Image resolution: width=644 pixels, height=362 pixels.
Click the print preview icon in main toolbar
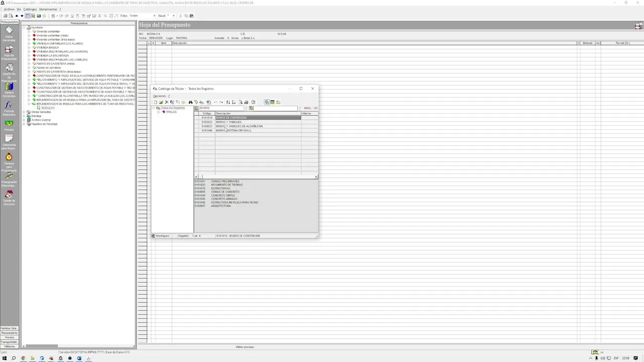11,16
